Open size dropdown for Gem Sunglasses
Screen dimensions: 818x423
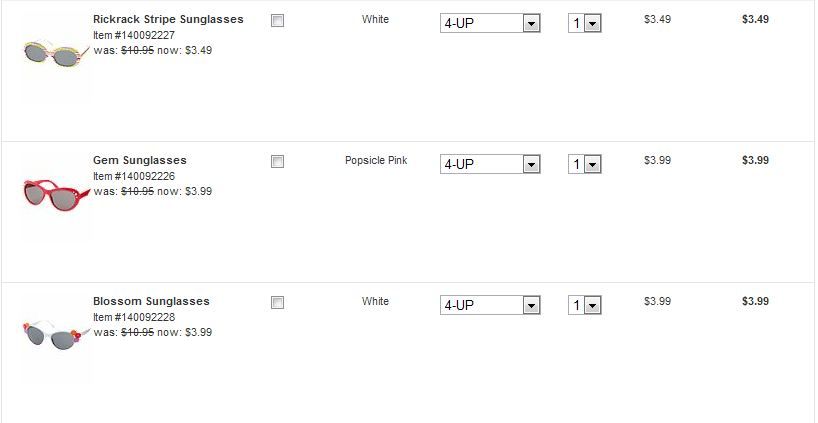pyautogui.click(x=490, y=164)
